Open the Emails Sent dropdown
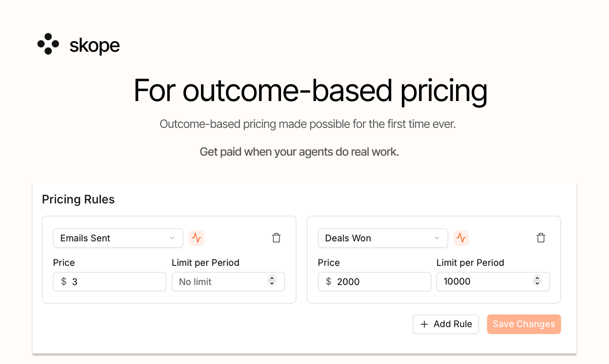Screen dimensions: 609x364 click(118, 238)
